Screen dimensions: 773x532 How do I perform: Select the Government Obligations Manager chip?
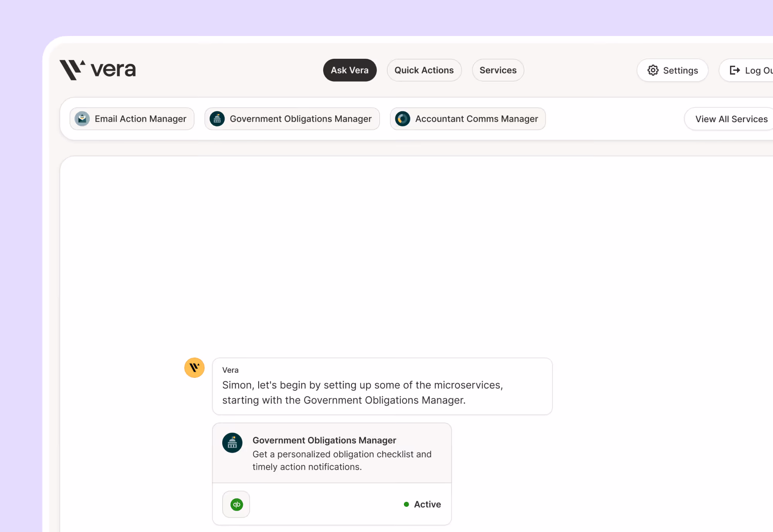(x=292, y=119)
